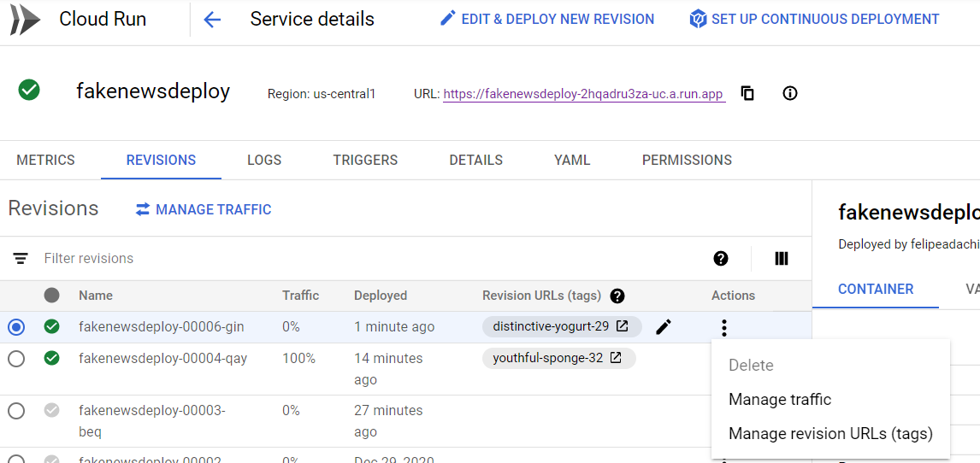Select the fakenewsdeploy-00006-gin revision radio button
980x463 pixels.
pyautogui.click(x=16, y=326)
